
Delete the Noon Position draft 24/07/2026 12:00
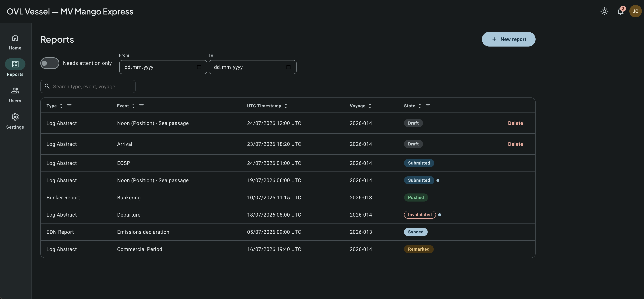pos(515,123)
